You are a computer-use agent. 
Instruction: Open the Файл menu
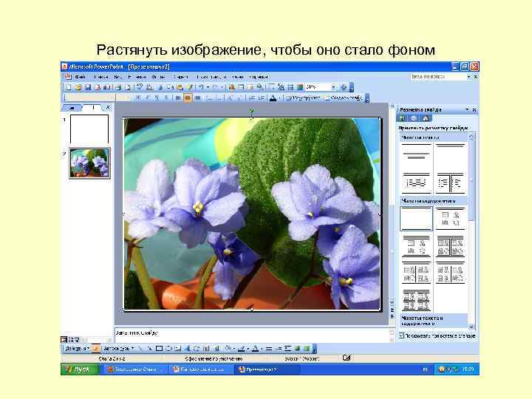[x=80, y=77]
